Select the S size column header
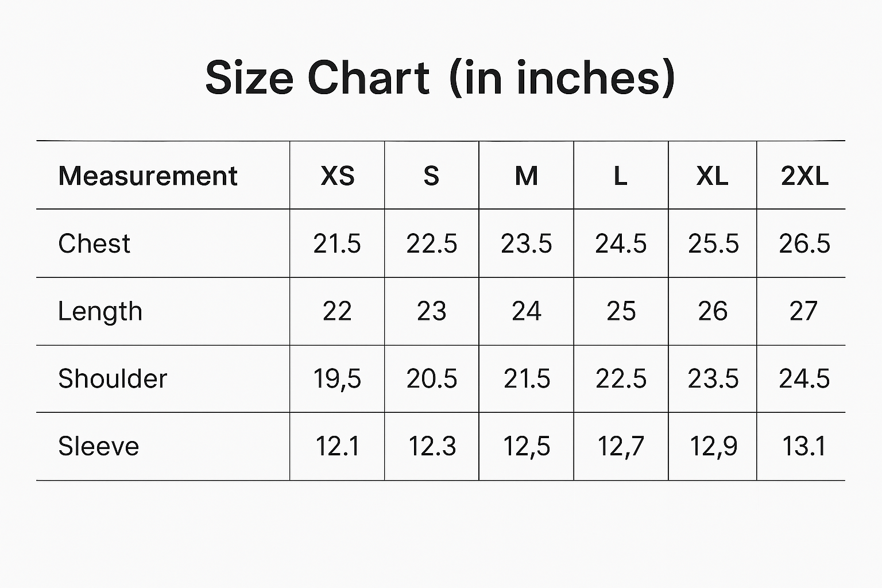882x588 pixels. (431, 176)
